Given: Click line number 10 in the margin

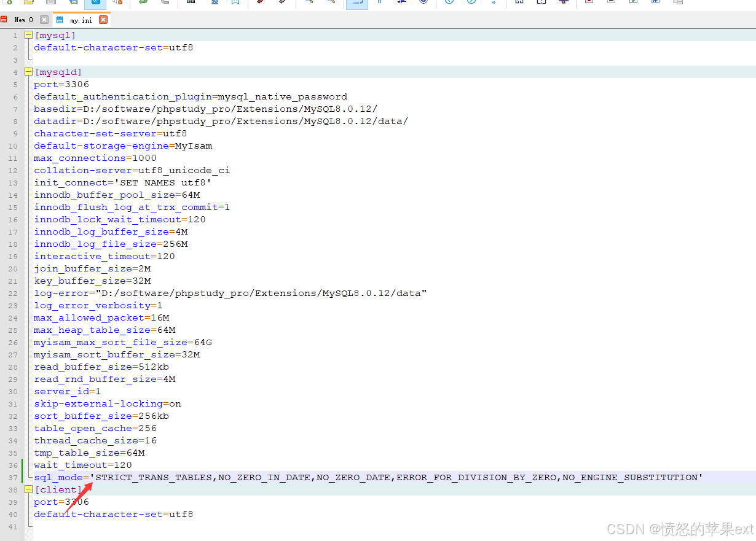Looking at the screenshot, I should pos(14,146).
